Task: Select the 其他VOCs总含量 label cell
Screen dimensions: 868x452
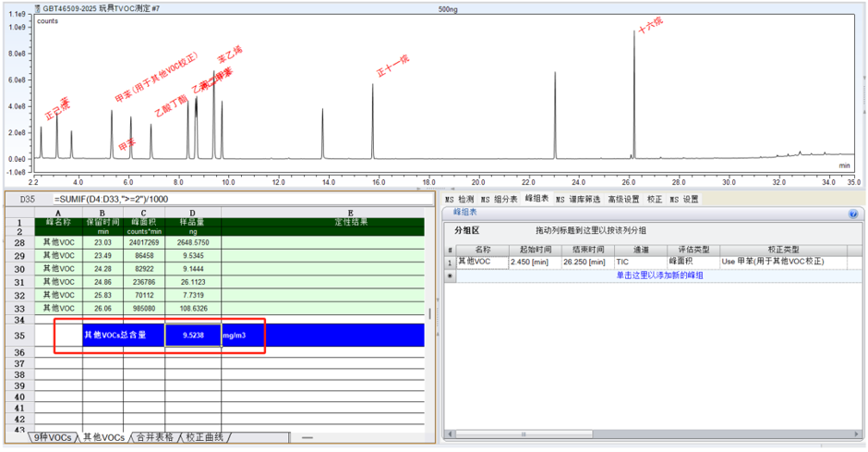Action: [x=124, y=336]
